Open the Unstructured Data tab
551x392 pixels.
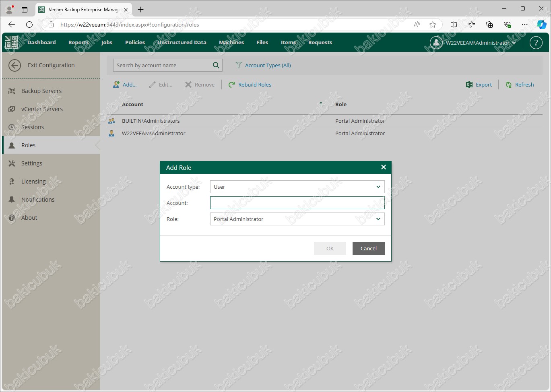point(182,42)
